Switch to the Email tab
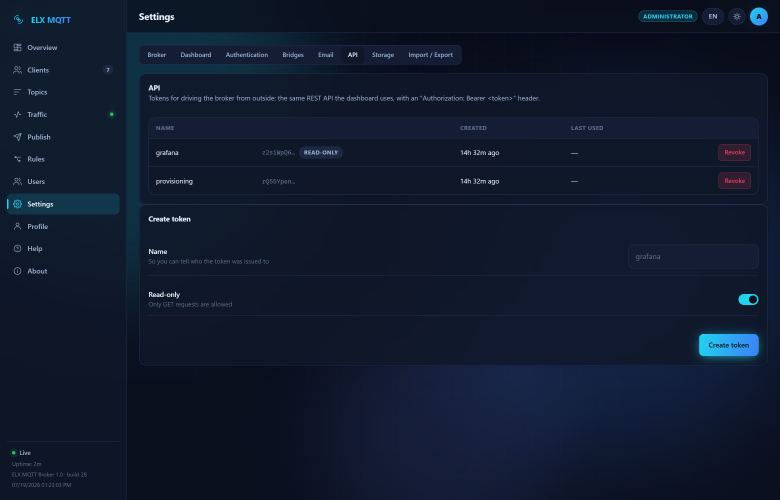 (x=325, y=55)
